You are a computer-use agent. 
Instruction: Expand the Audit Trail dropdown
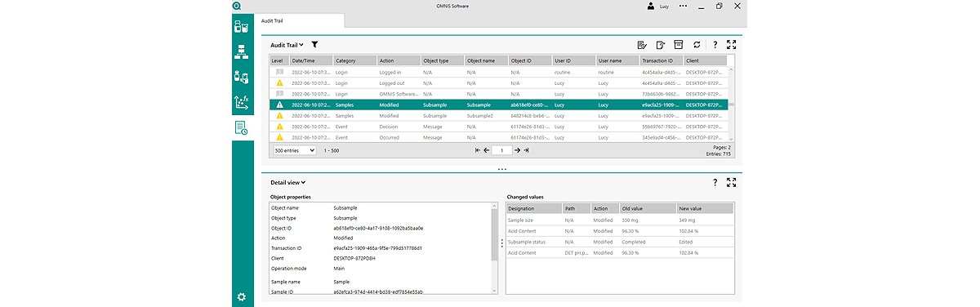[x=287, y=45]
